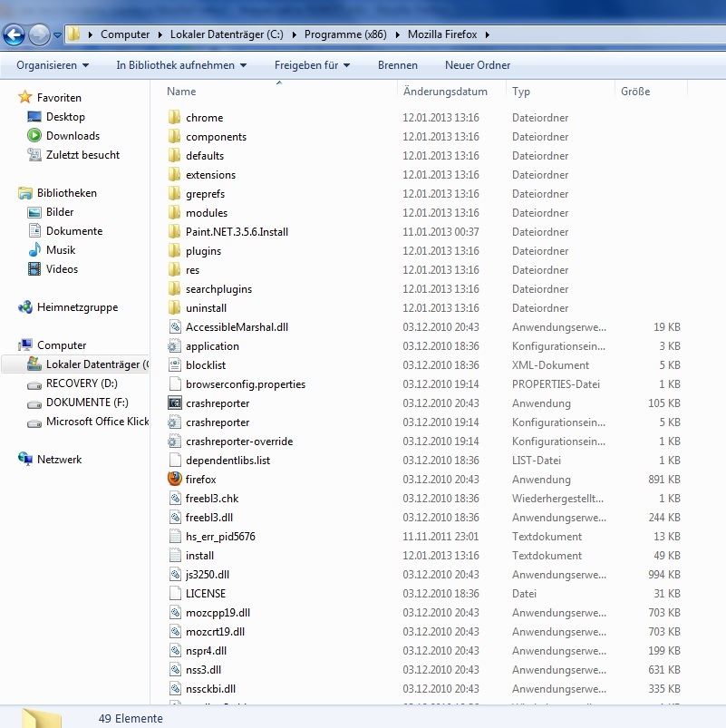Expand the Freigeben für dropdown

(x=313, y=65)
